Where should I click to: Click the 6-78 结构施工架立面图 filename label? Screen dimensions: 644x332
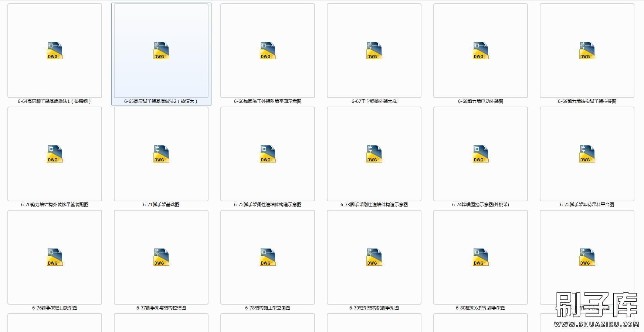click(x=268, y=308)
